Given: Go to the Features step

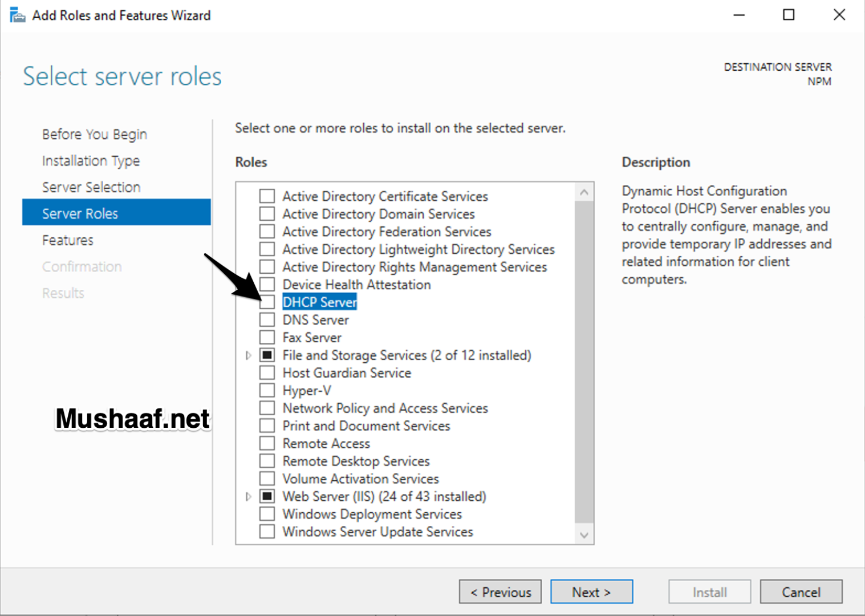Looking at the screenshot, I should pyautogui.click(x=67, y=240).
